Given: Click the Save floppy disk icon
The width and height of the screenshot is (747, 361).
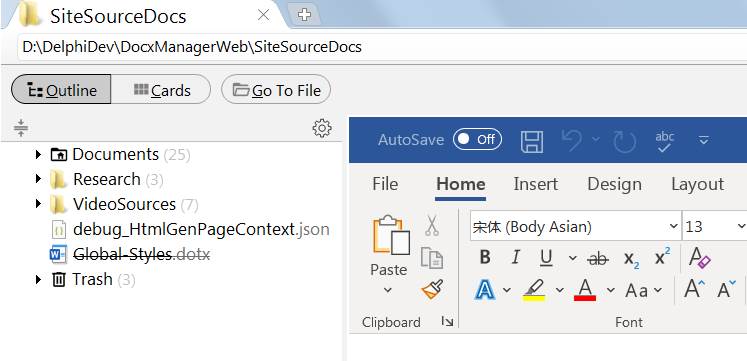Looking at the screenshot, I should [532, 142].
